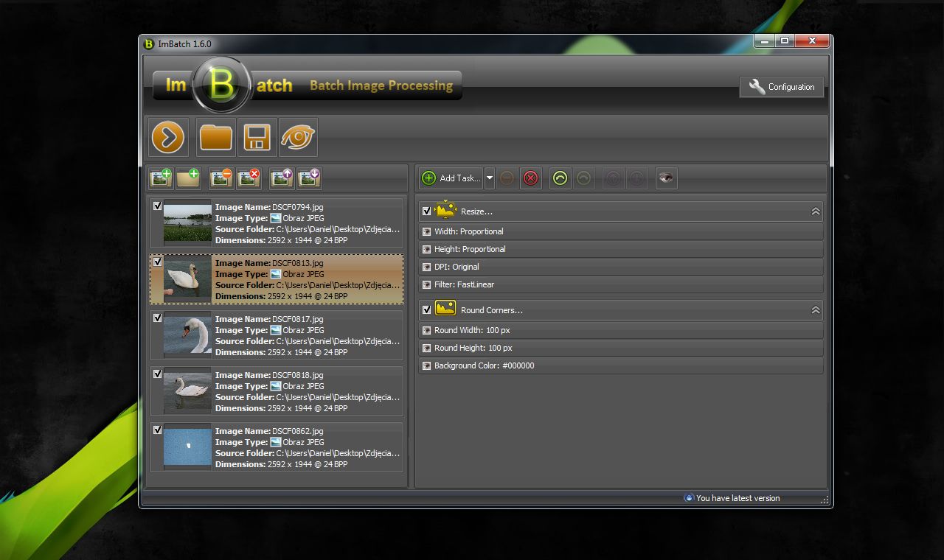This screenshot has height=560, width=944.
Task: Add images with the picture-plus icon
Action: [x=161, y=178]
